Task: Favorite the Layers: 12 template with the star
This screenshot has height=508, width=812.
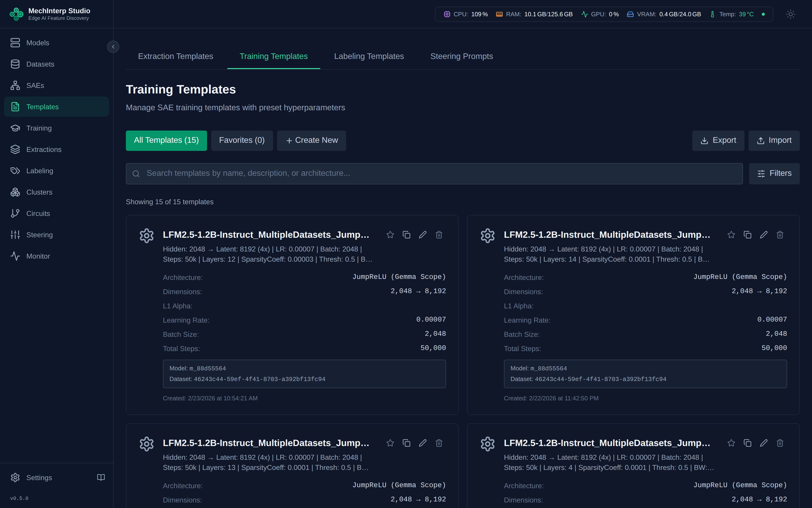Action: coord(390,234)
